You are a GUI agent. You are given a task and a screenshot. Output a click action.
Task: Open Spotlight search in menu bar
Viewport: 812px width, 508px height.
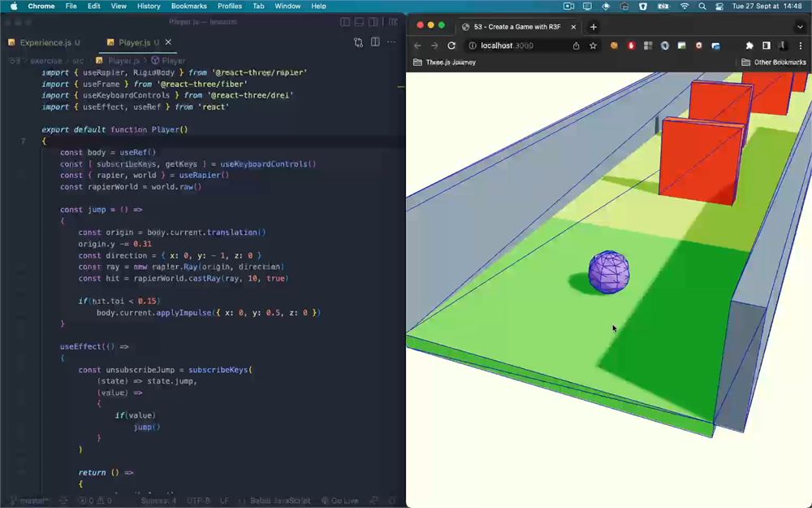point(702,7)
